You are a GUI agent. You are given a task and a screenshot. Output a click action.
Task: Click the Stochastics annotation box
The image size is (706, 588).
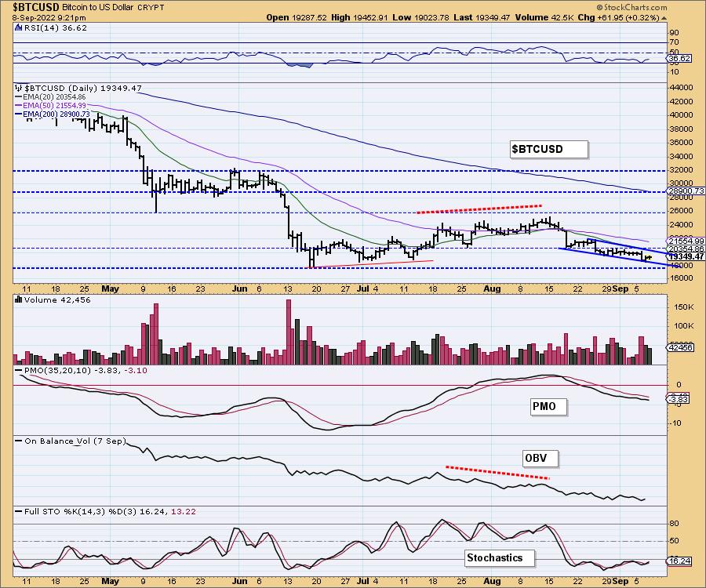(x=500, y=558)
